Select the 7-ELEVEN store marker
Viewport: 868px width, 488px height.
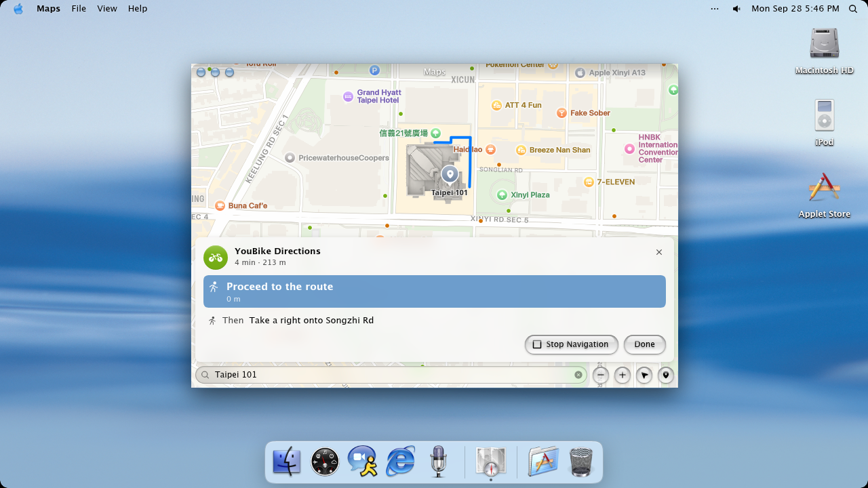pos(589,182)
